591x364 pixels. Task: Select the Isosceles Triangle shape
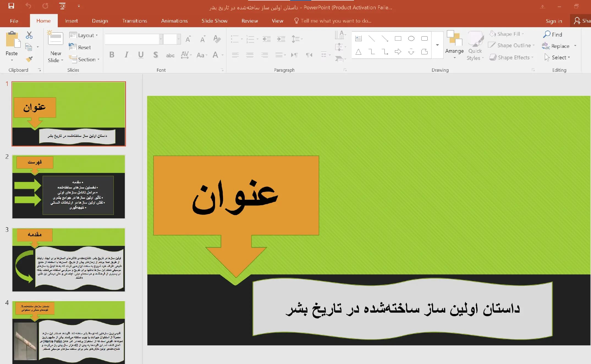358,52
